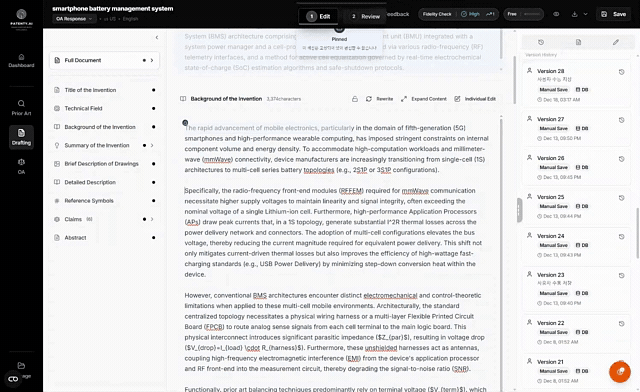640x392 pixels.
Task: Expand the Claims section chevron
Action: click(152, 219)
